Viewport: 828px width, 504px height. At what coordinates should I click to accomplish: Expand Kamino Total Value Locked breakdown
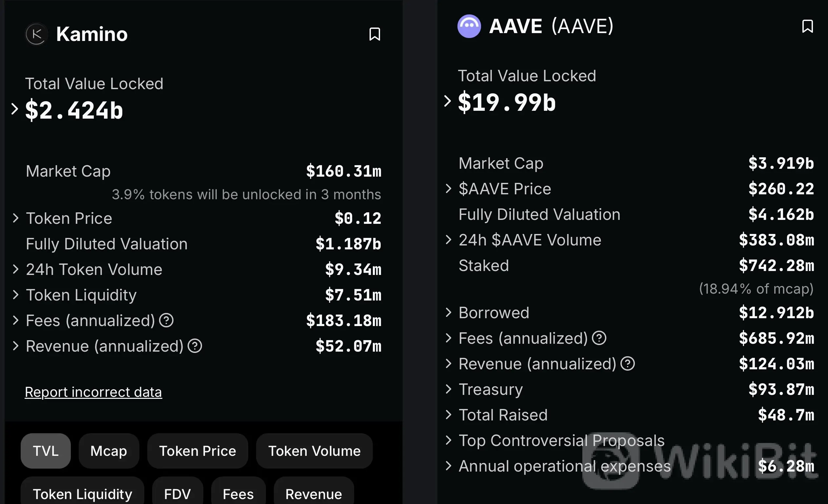[14, 109]
